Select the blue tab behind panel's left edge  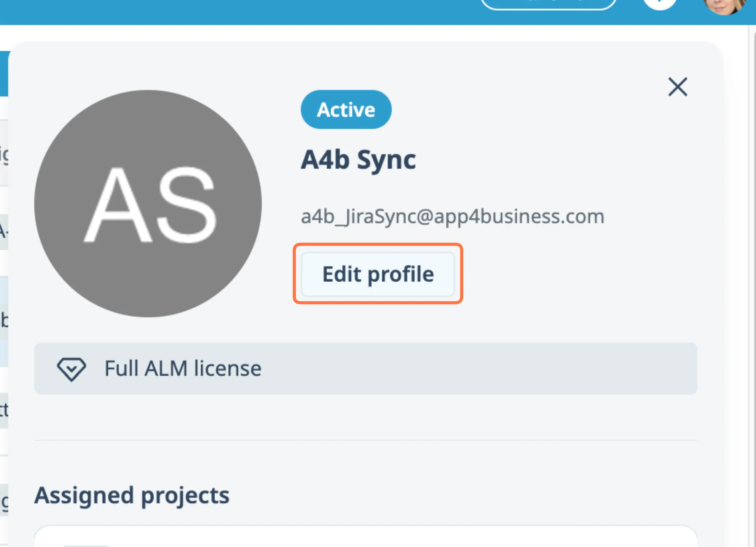pos(4,73)
